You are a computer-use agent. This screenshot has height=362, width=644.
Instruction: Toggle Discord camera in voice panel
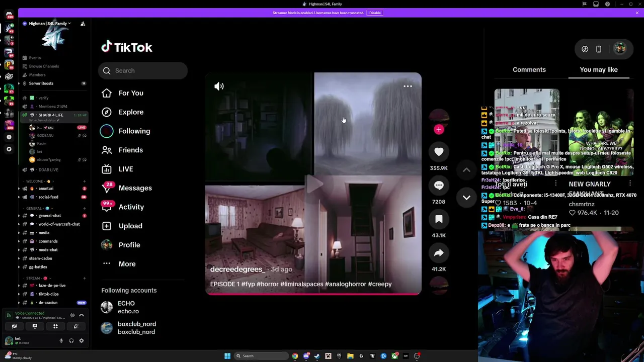click(14, 327)
